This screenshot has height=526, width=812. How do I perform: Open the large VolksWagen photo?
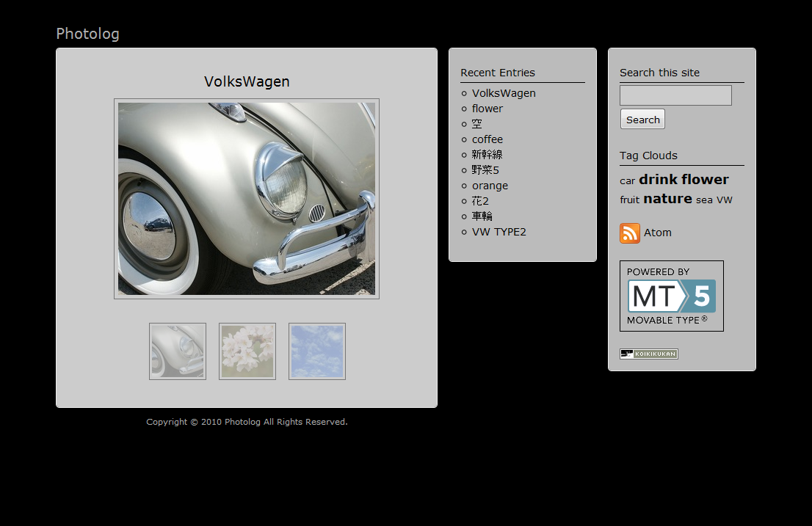click(x=247, y=199)
